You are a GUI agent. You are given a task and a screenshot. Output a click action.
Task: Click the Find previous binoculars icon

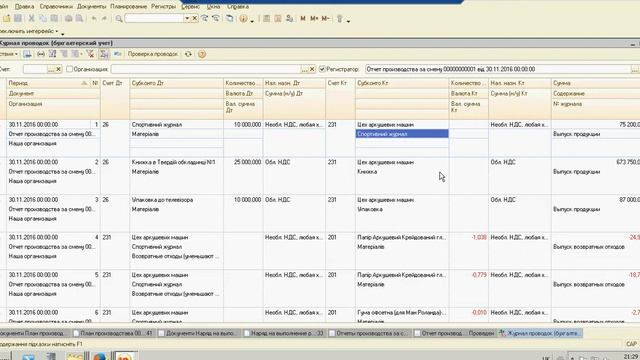coord(216,18)
